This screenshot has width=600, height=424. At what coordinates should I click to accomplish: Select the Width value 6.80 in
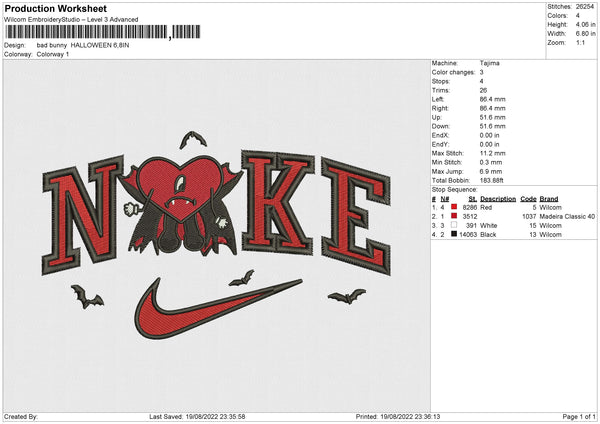[585, 34]
